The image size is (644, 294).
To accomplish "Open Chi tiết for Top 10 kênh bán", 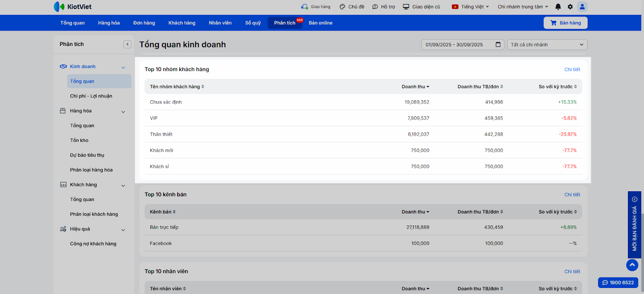I will [x=572, y=195].
